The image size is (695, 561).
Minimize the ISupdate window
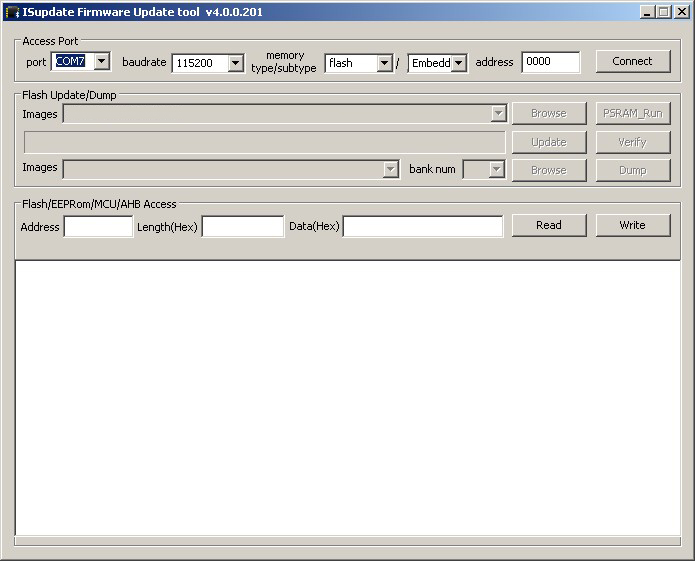tap(648, 12)
